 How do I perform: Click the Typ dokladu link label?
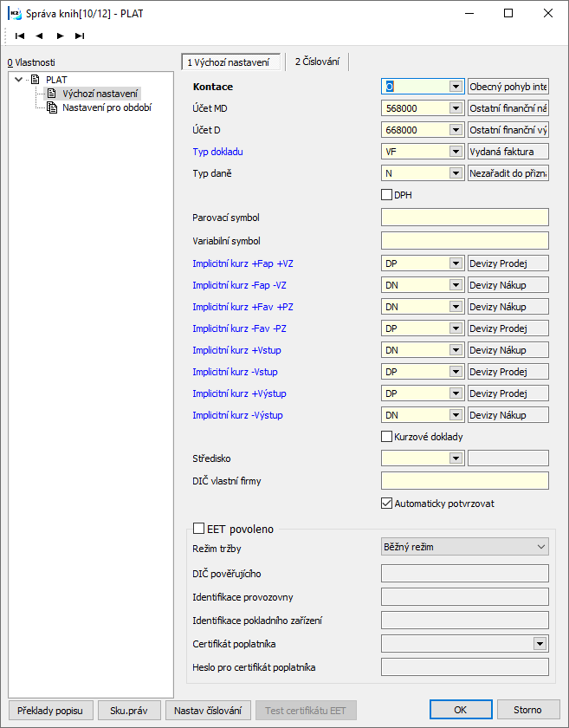click(217, 152)
